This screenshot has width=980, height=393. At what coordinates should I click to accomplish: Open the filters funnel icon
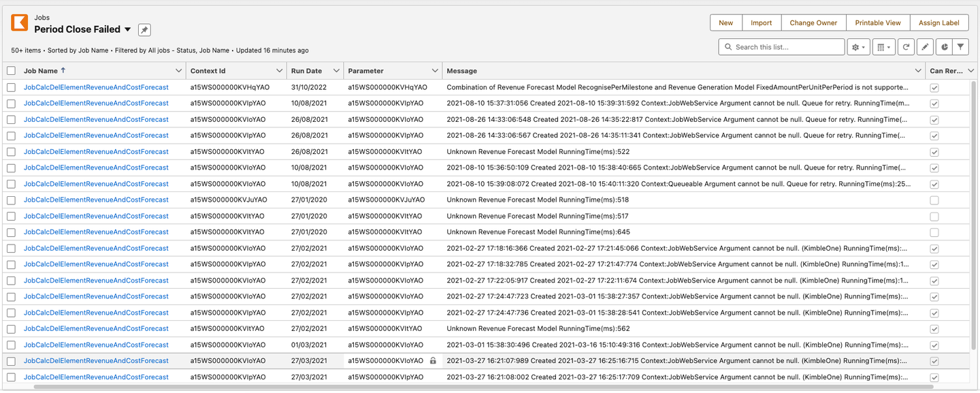tap(960, 47)
